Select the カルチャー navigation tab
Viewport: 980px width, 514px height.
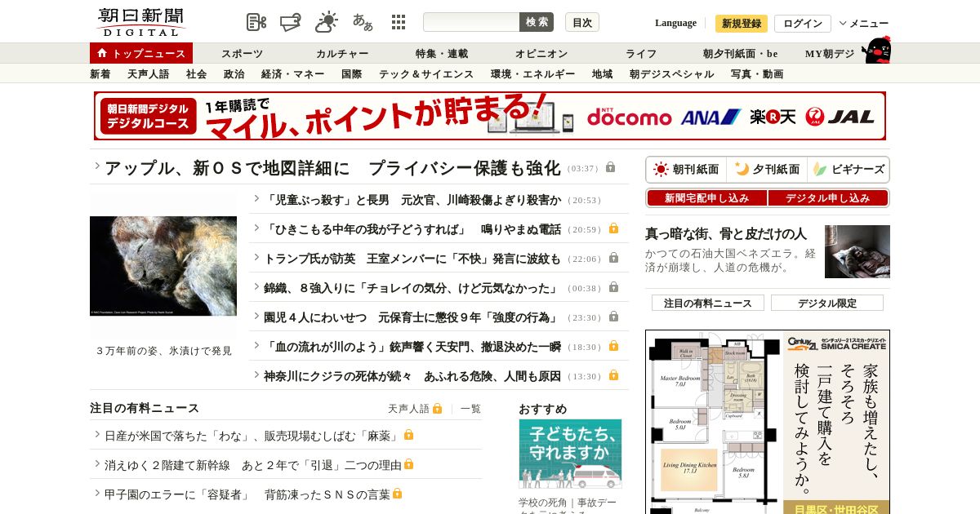point(343,54)
